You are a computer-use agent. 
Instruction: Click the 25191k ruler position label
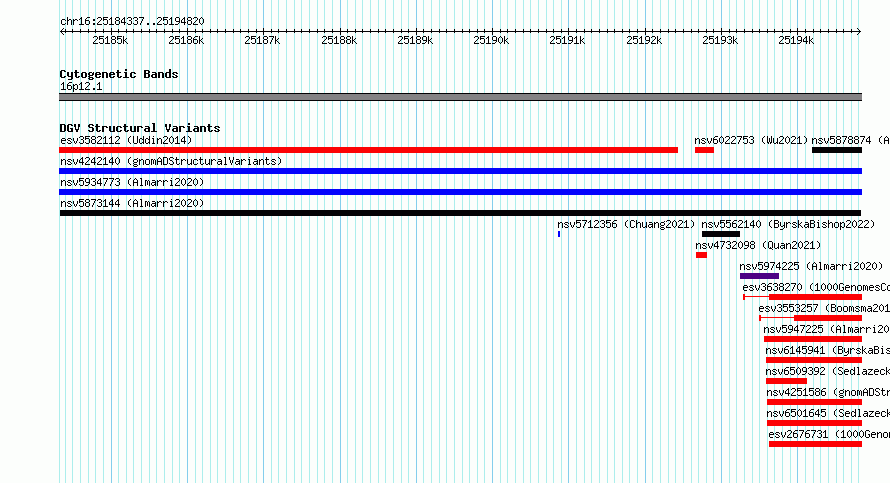pyautogui.click(x=567, y=40)
